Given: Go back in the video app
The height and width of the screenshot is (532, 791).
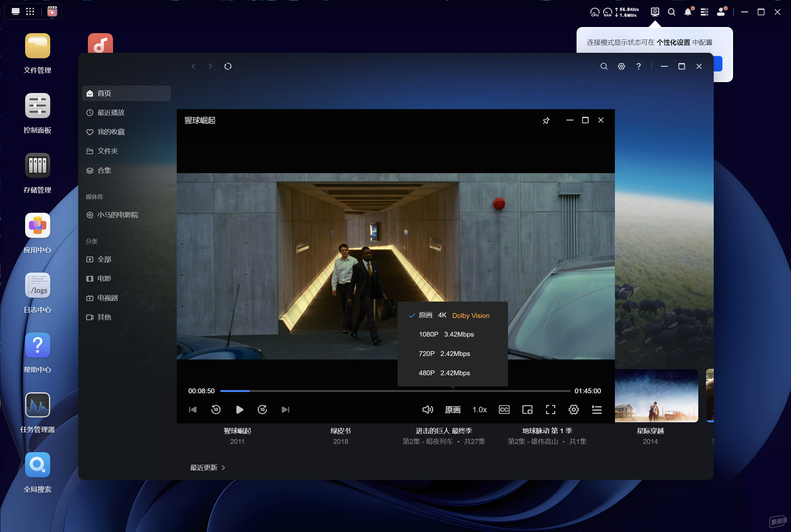Looking at the screenshot, I should pyautogui.click(x=193, y=67).
